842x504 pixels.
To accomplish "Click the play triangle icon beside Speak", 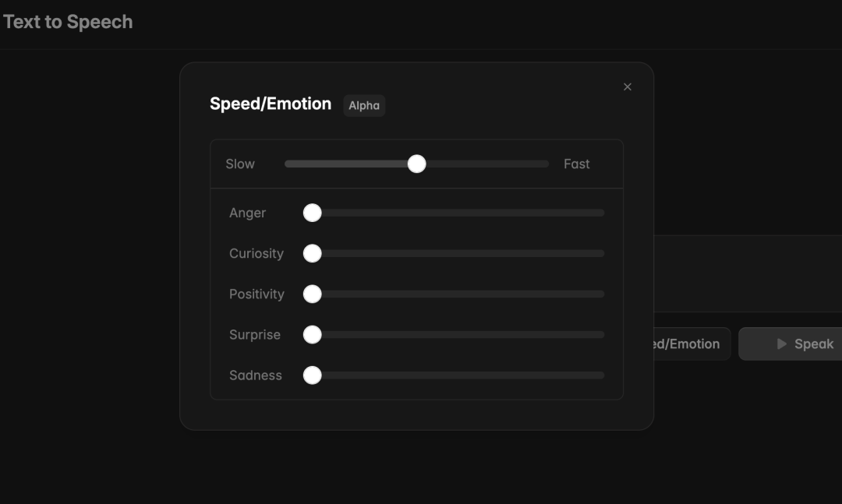I will click(x=781, y=344).
